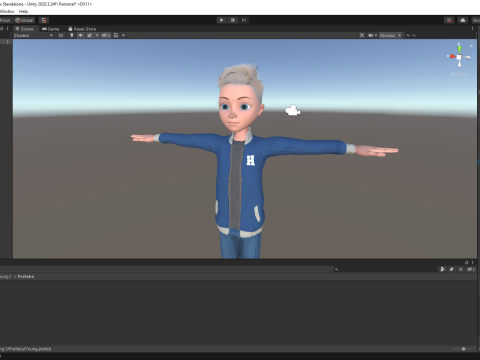Open search by type filter icon
The height and width of the screenshot is (360, 480).
point(443,269)
